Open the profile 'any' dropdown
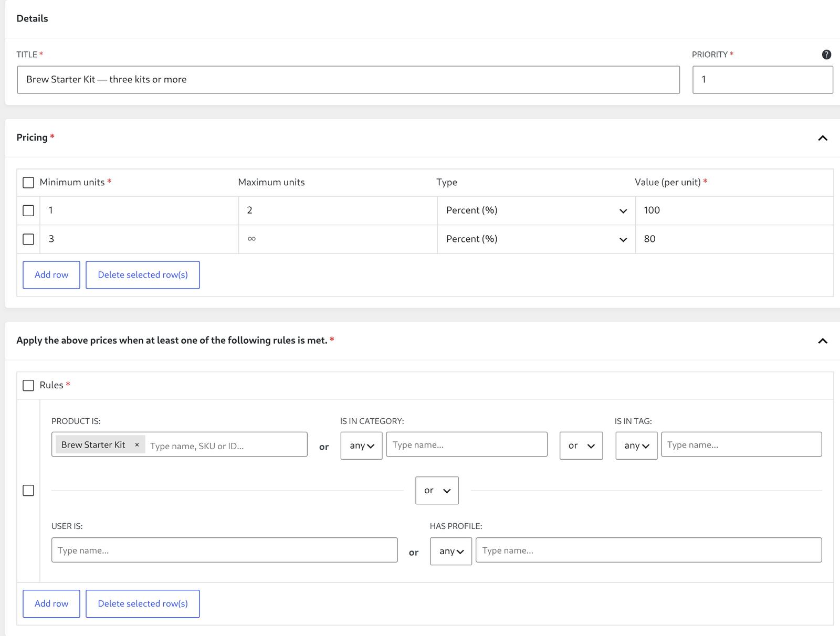This screenshot has height=636, width=840. click(451, 551)
